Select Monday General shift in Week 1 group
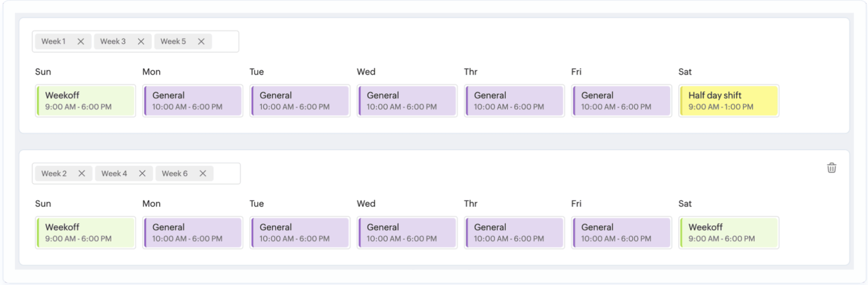Viewport: 868px width, 285px height. 192,101
